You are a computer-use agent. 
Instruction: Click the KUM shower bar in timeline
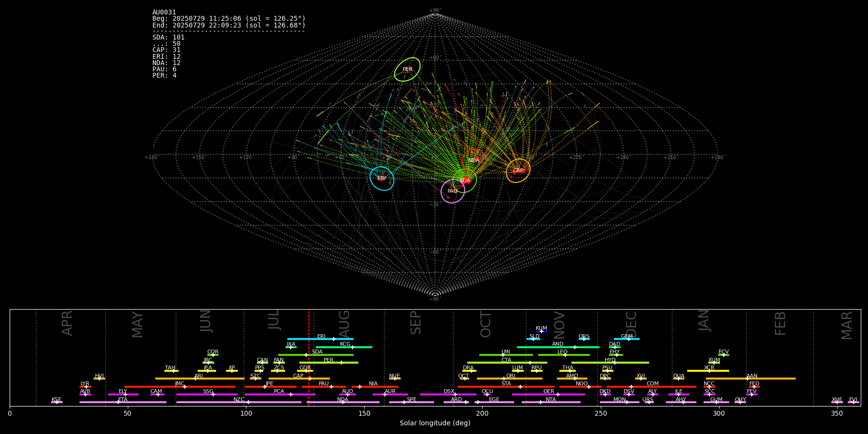[x=542, y=331]
